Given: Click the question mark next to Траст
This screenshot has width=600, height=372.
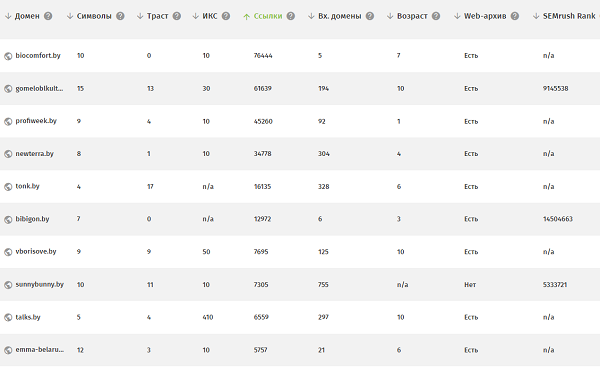Looking at the screenshot, I should (176, 16).
